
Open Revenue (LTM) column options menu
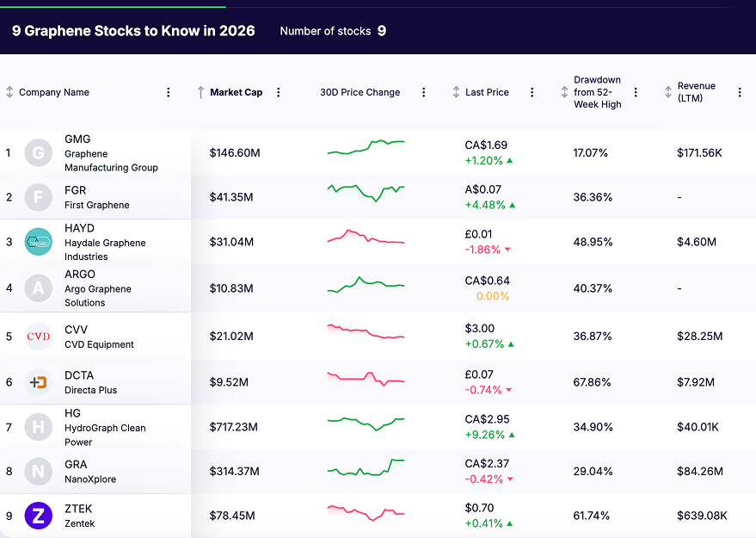[740, 93]
